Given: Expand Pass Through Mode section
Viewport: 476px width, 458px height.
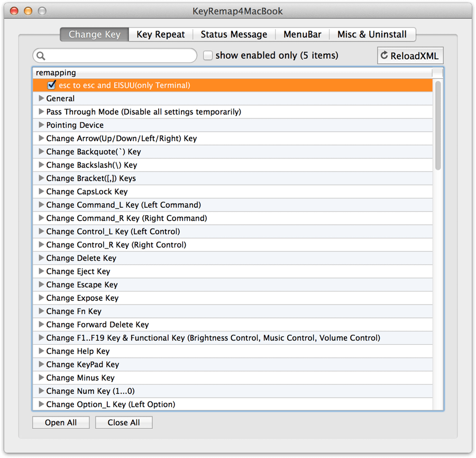Looking at the screenshot, I should pyautogui.click(x=41, y=112).
